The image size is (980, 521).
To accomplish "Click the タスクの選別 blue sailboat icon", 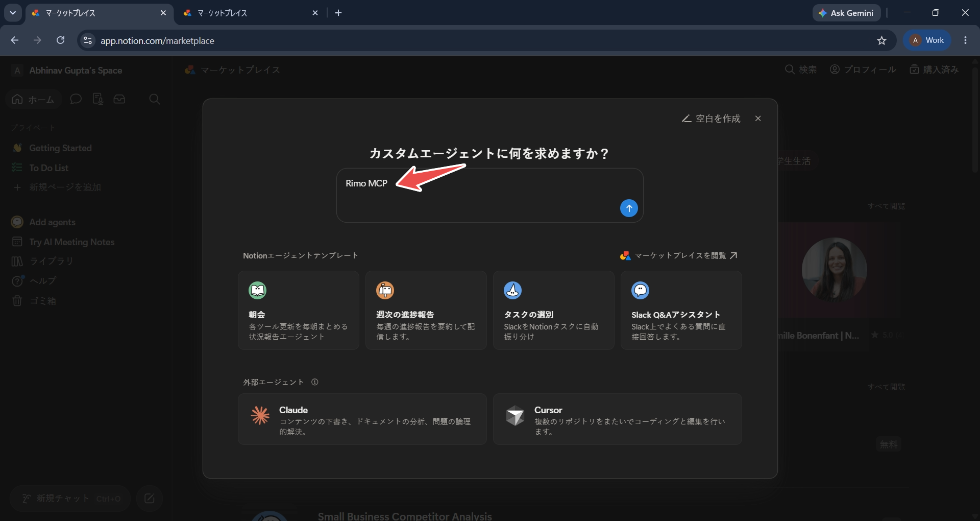I will (513, 290).
